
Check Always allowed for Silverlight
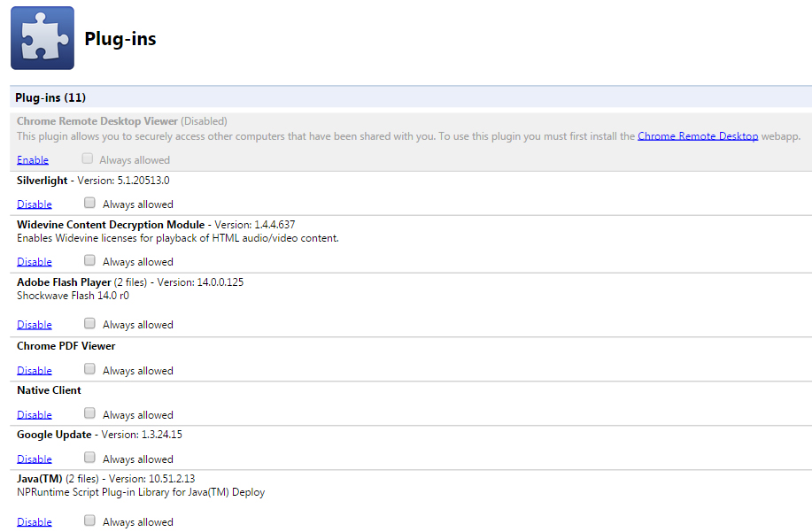tap(89, 203)
